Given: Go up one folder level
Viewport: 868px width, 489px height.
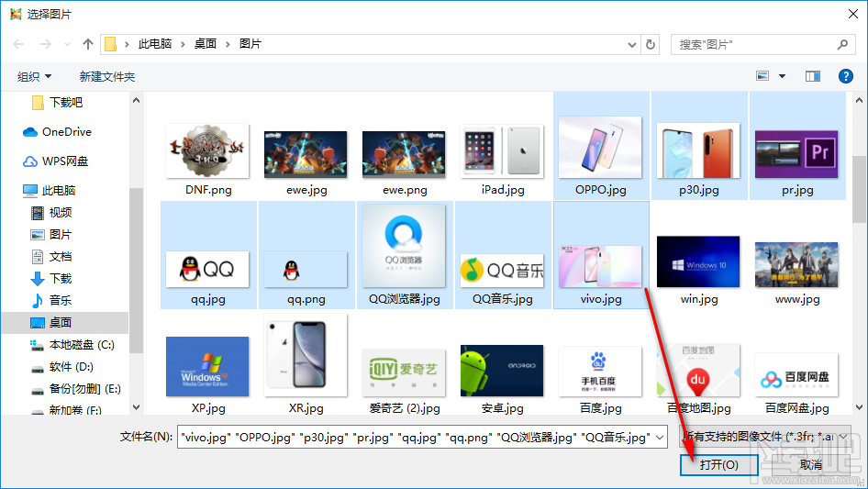Looking at the screenshot, I should 87,44.
